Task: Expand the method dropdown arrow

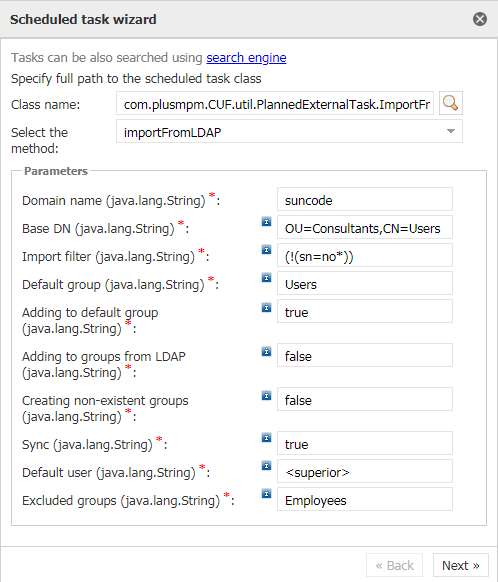Action: click(x=451, y=131)
